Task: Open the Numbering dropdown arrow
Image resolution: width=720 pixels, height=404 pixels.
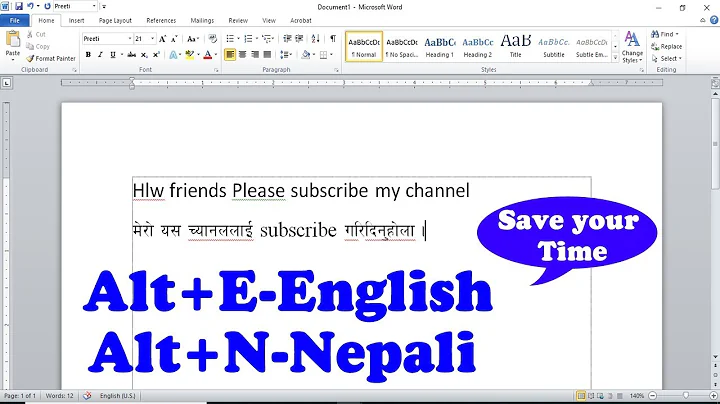Action: pos(257,39)
